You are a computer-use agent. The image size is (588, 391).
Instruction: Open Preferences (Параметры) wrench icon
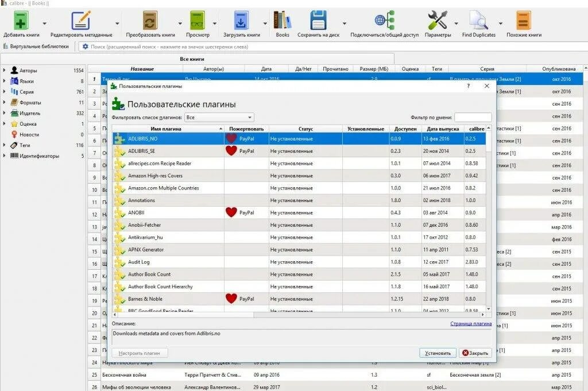tap(437, 20)
